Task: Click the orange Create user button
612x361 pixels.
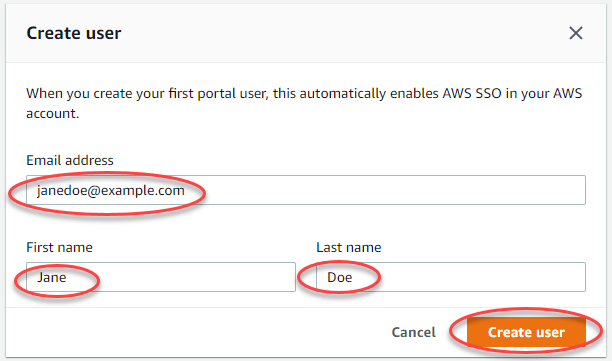Action: [x=526, y=332]
